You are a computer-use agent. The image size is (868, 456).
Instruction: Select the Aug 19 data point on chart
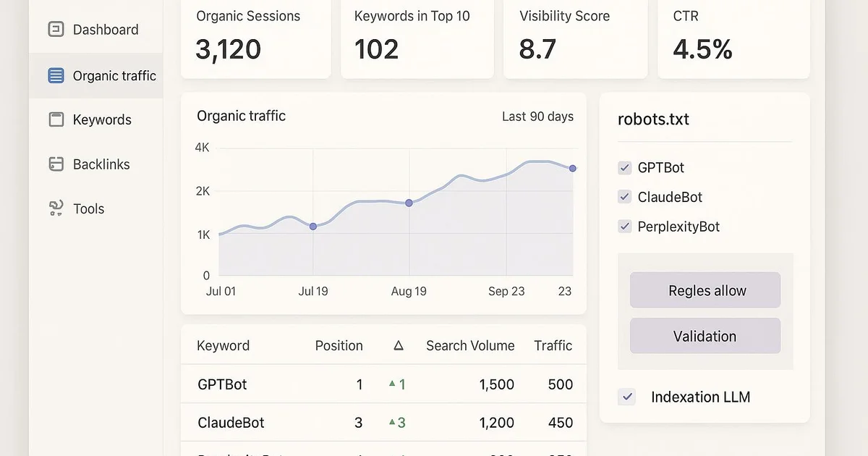tap(409, 203)
